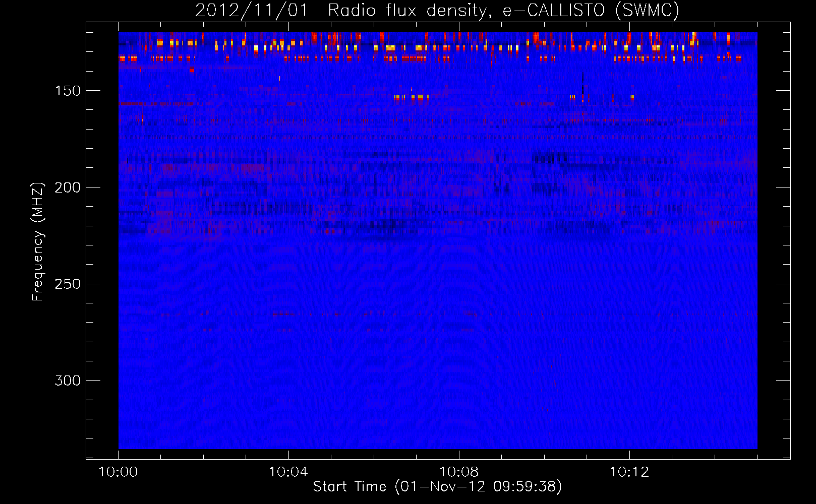Click the 'Start Time (01-Nov-12 09:59:38)' label
This screenshot has width=816, height=504.
[437, 487]
